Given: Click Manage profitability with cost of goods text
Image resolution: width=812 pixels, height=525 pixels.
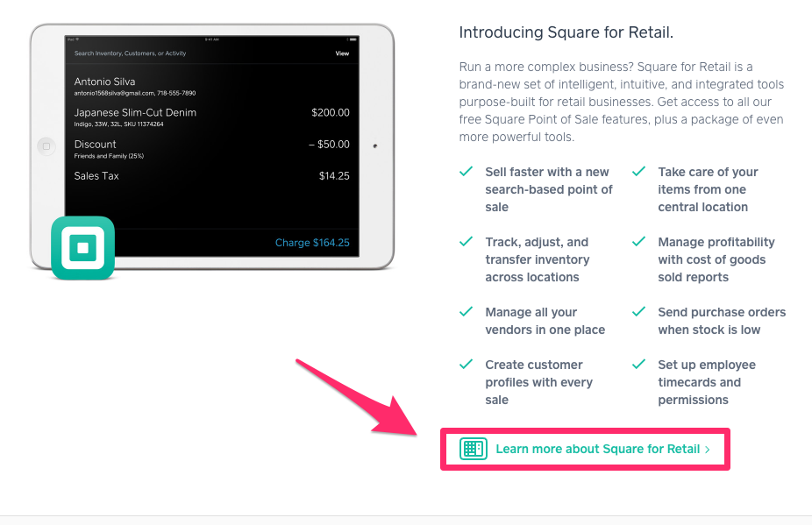Looking at the screenshot, I should (x=716, y=259).
